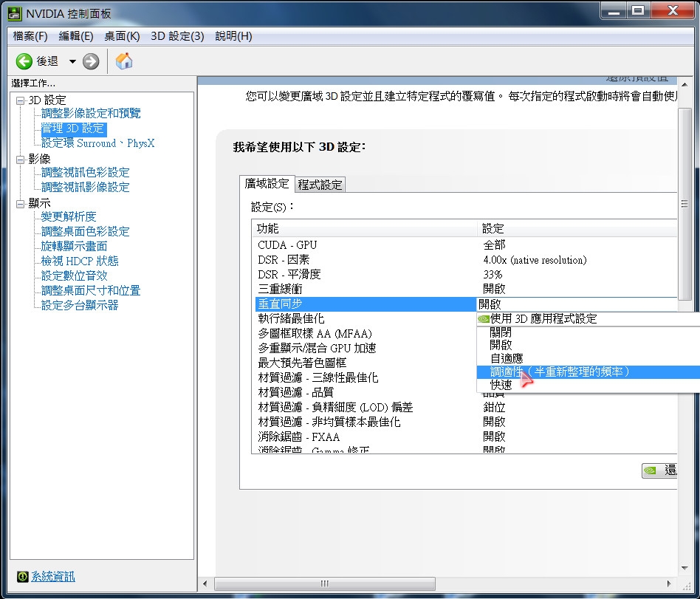Click the main pane vertical scrollbar thumb
The width and height of the screenshot is (700, 599).
(x=684, y=204)
